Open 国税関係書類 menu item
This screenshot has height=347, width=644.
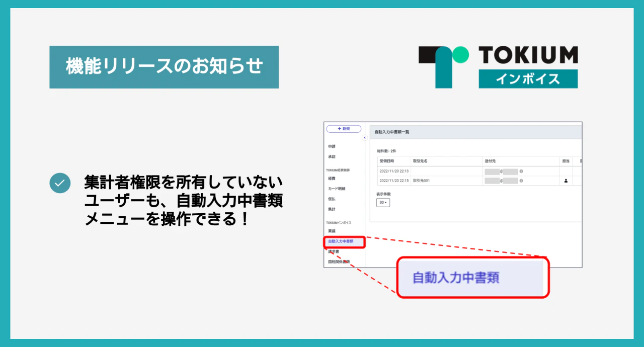339,262
